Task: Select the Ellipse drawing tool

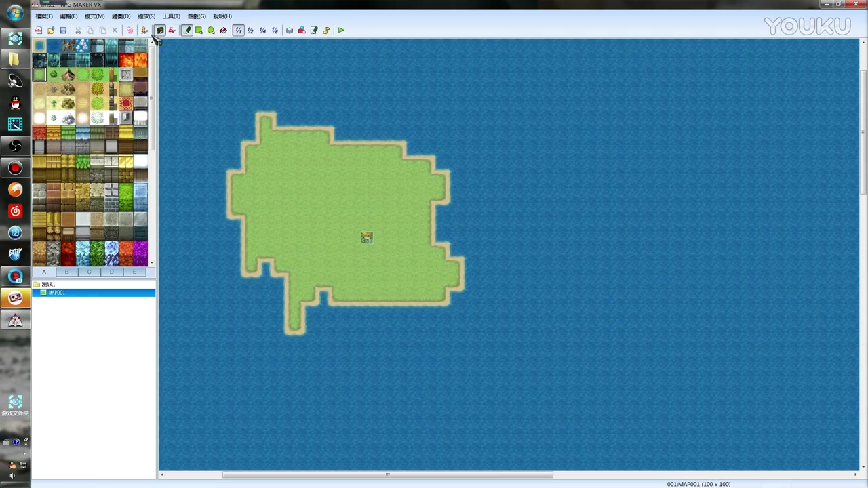Action: point(211,30)
